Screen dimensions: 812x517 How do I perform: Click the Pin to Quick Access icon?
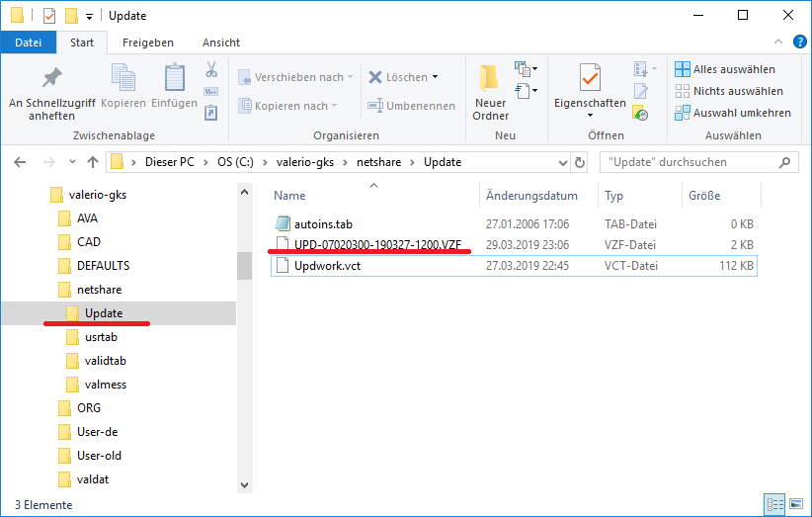tap(51, 78)
